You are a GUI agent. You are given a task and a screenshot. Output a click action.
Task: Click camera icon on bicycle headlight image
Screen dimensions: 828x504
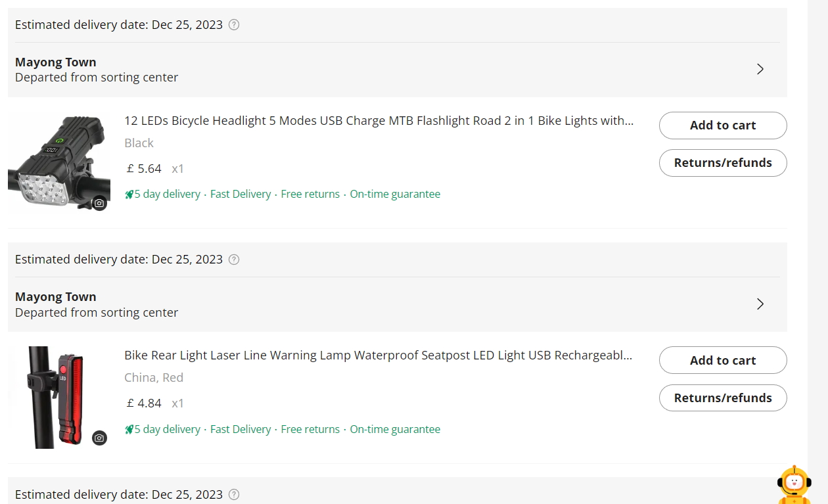tap(99, 203)
